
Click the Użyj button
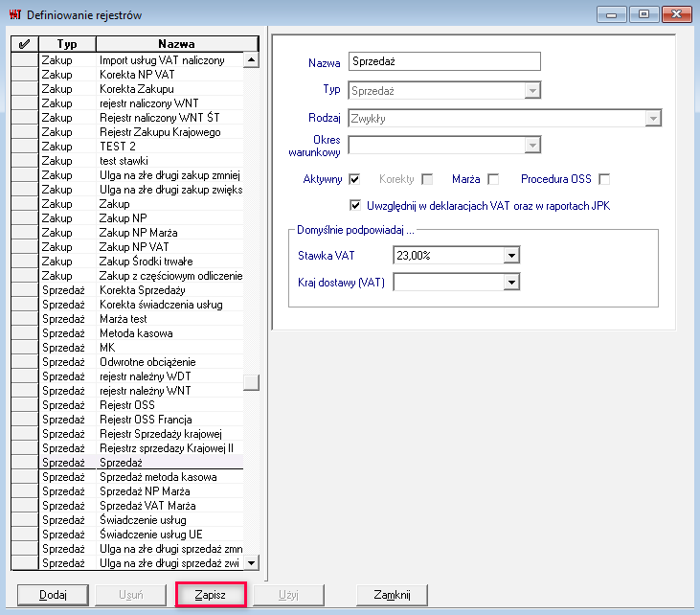point(288,595)
